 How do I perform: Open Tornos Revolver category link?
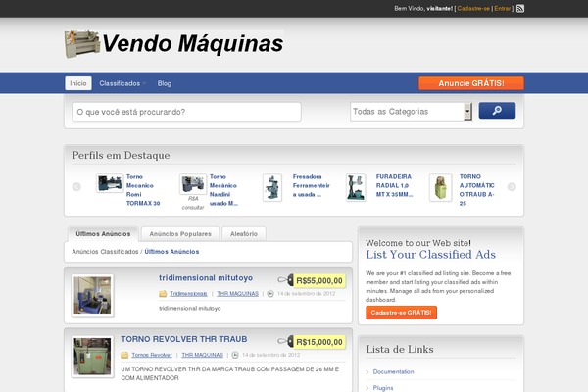coord(152,355)
